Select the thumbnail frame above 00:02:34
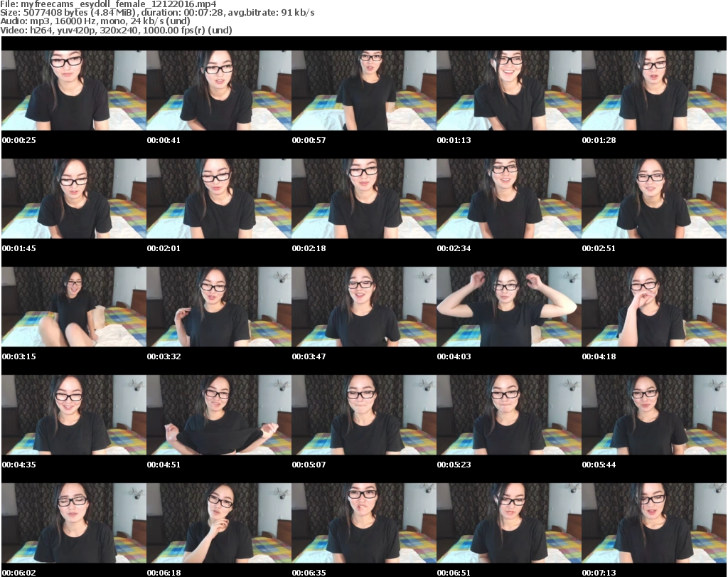The width and height of the screenshot is (728, 577). (509, 198)
